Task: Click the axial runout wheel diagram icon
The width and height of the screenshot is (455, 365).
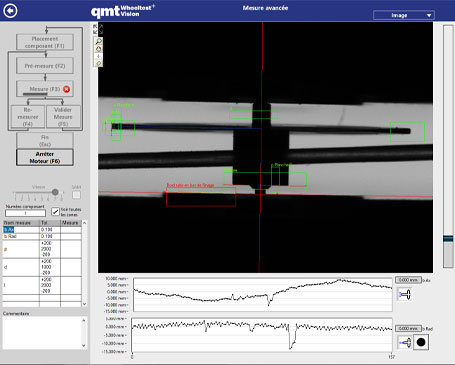Action: 405,295
